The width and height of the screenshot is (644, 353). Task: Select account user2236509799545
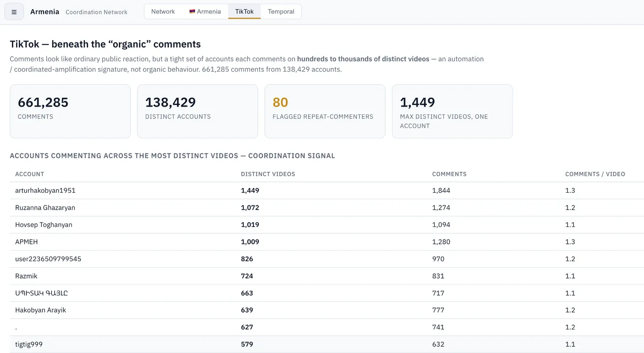[x=48, y=259]
